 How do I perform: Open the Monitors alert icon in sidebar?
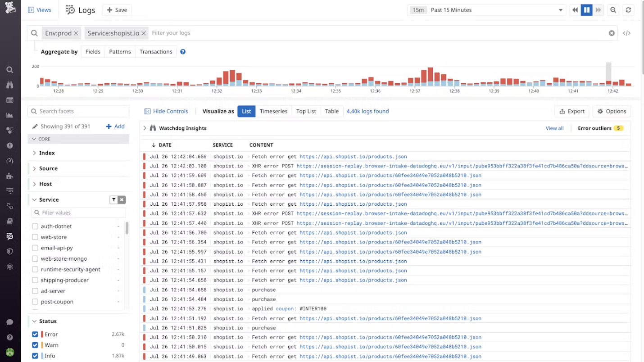[x=9, y=145]
